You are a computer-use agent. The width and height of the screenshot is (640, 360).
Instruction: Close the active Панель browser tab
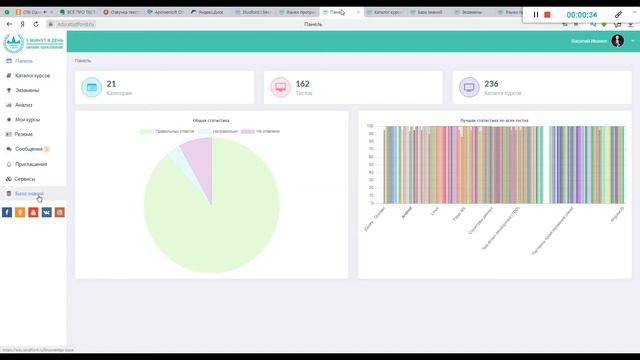tap(358, 12)
